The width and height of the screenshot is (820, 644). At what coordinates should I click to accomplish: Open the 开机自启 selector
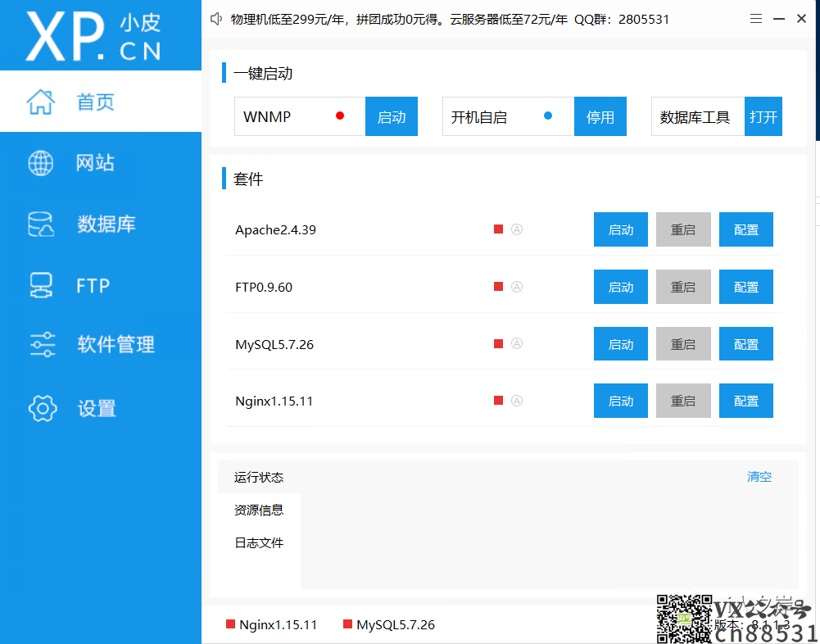[x=507, y=116]
